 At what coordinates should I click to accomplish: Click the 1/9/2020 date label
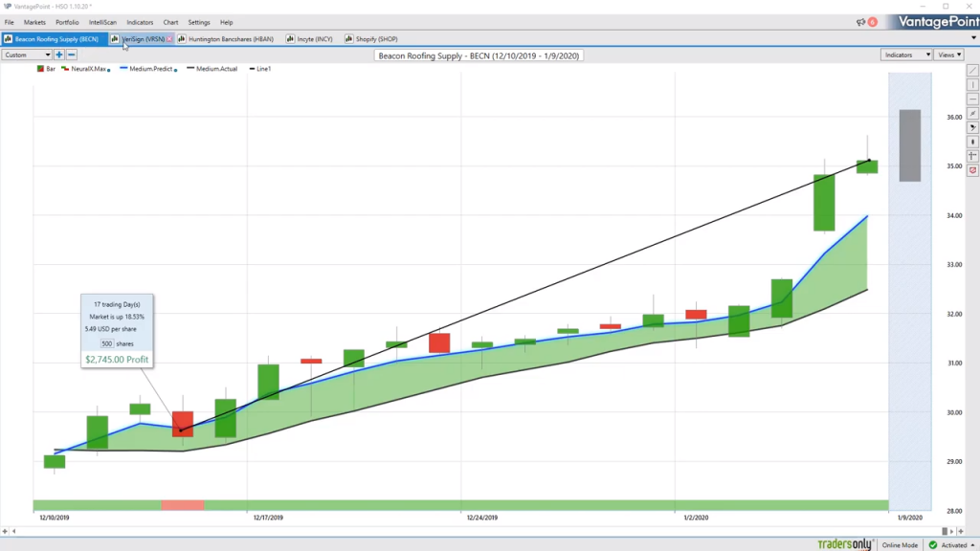(x=910, y=518)
